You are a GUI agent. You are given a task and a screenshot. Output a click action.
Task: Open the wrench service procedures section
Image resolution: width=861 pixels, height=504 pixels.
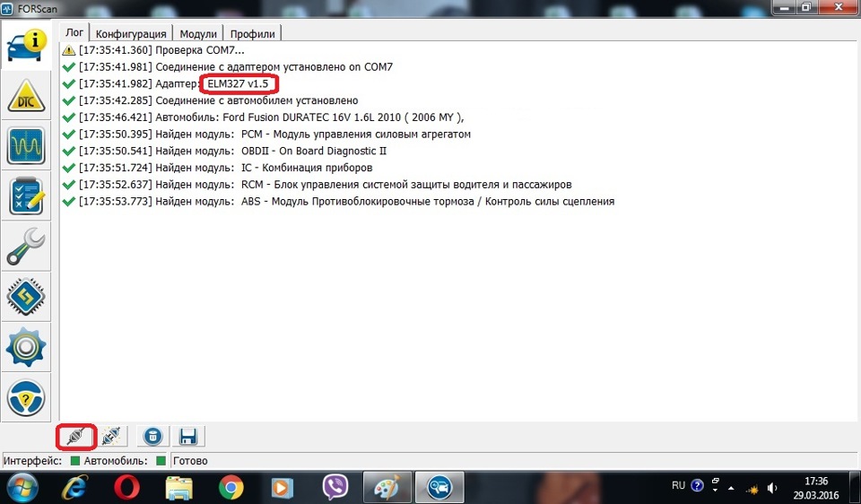pyautogui.click(x=26, y=247)
